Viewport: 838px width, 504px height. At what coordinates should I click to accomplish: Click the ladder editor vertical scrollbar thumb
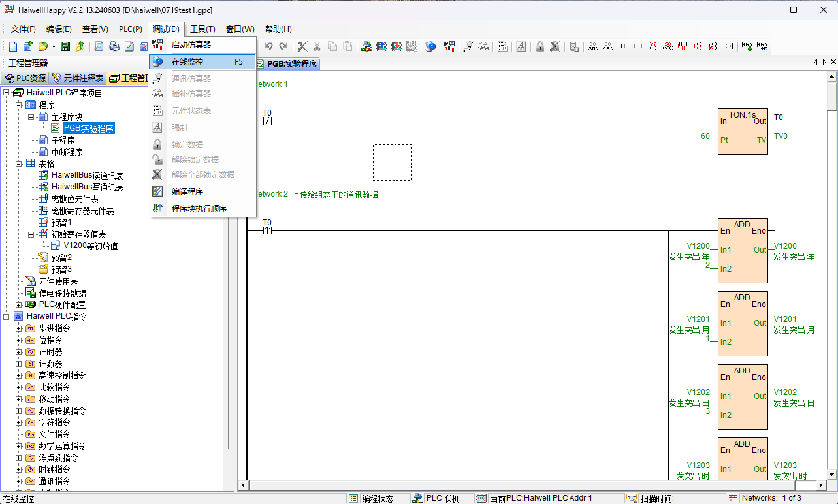pos(832,98)
